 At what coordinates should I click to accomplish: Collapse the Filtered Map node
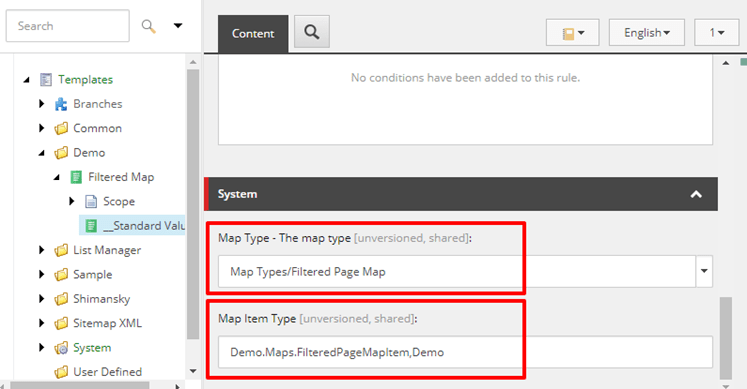coord(57,178)
